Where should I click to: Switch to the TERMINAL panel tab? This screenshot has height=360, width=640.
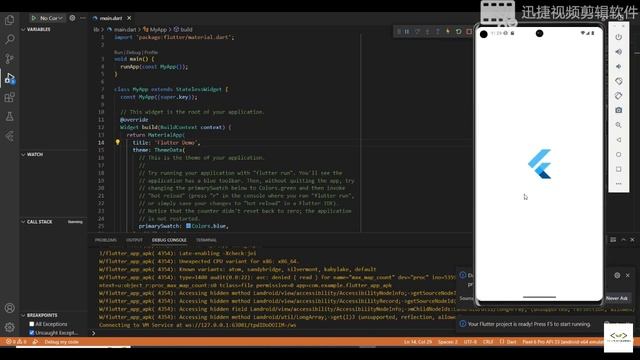(207, 240)
